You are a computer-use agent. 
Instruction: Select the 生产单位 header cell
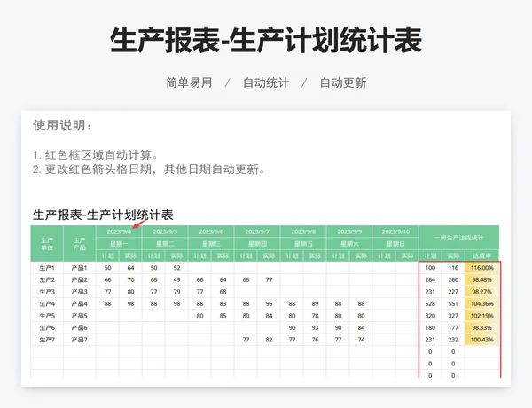click(x=47, y=244)
